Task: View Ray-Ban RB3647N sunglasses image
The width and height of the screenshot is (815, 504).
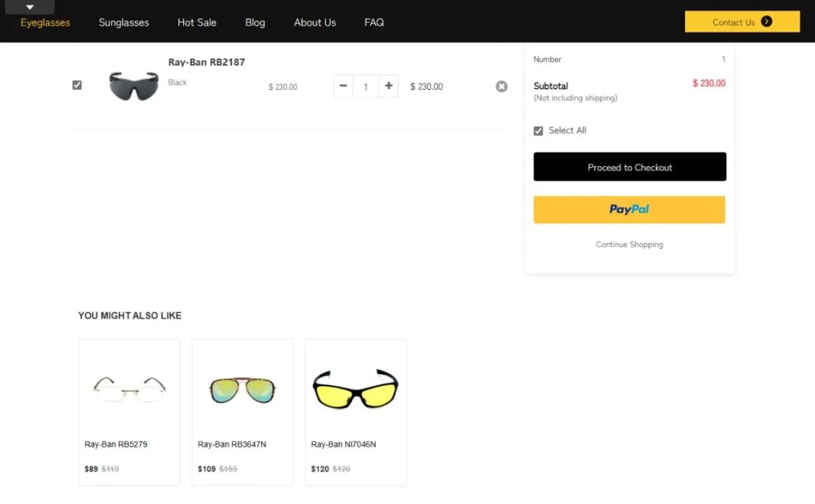Action: 242,390
